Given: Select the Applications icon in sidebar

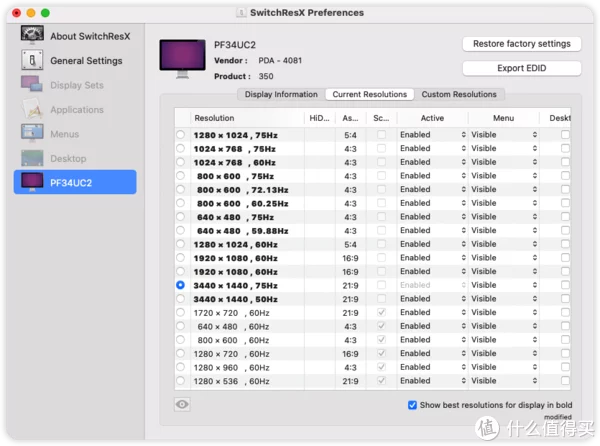Looking at the screenshot, I should [x=32, y=109].
